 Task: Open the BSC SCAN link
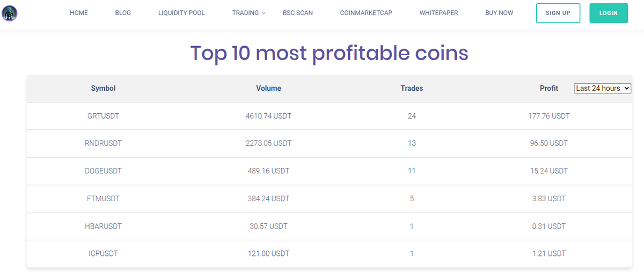click(298, 13)
